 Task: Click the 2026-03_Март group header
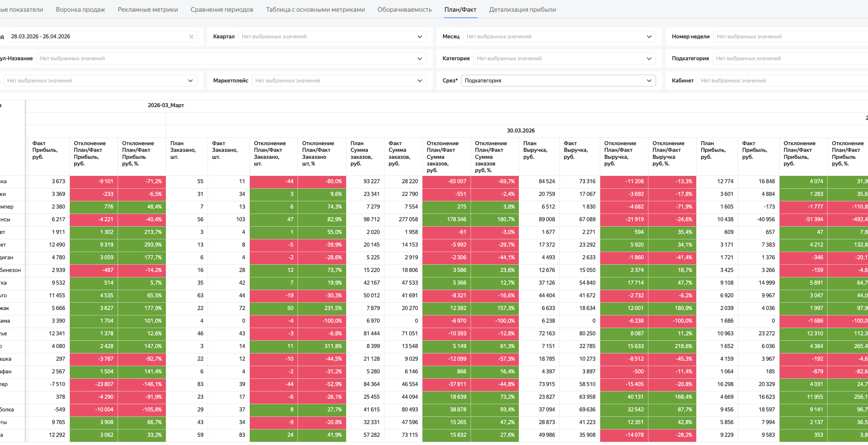tap(166, 105)
